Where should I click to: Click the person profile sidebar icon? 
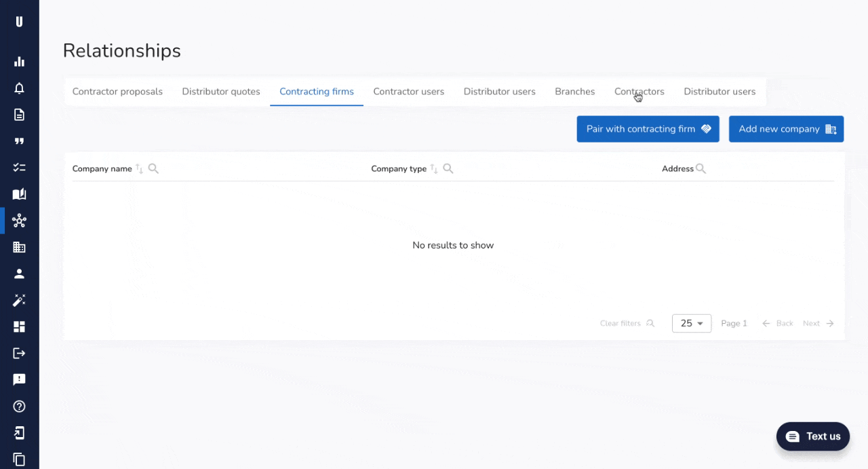tap(19, 274)
